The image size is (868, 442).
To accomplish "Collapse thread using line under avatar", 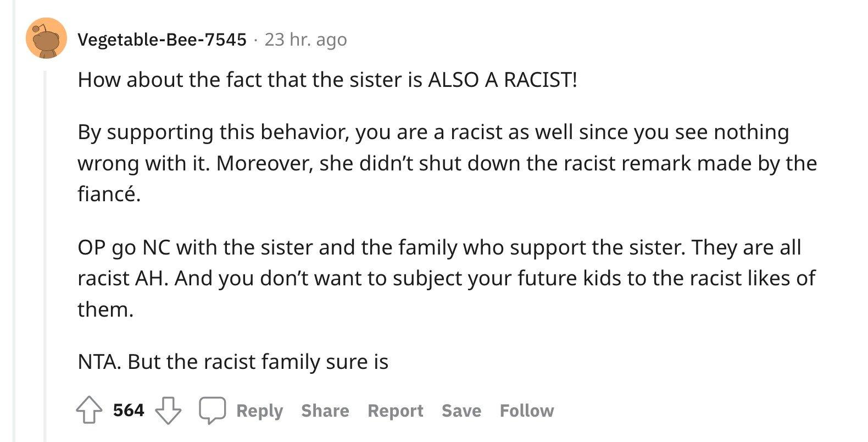I will coord(46,256).
